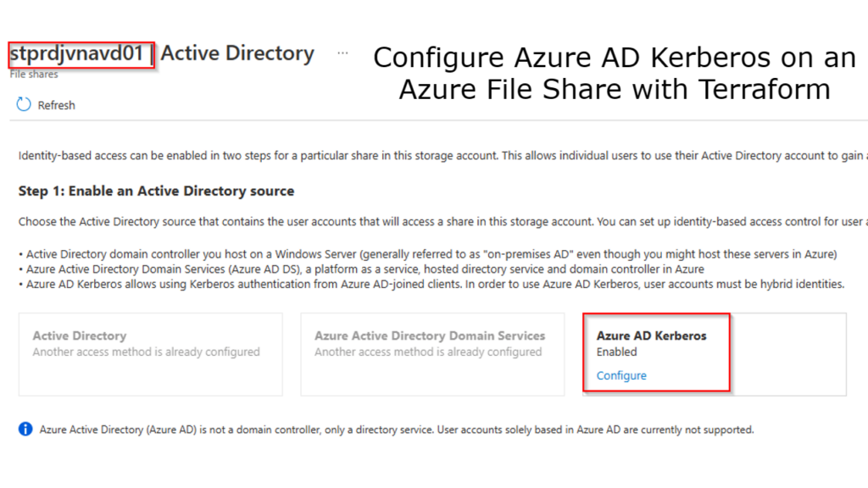Click the File shares subtitle
The height and width of the screenshot is (488, 868).
click(x=34, y=75)
